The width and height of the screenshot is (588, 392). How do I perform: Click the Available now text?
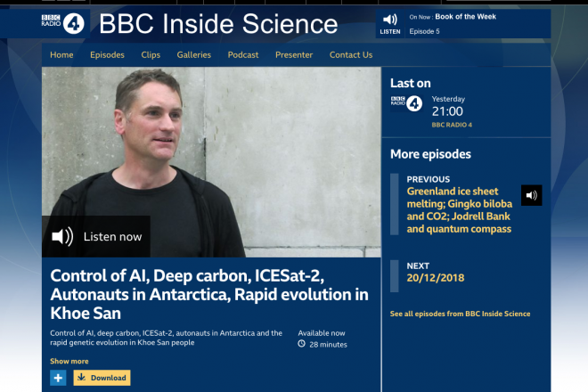tap(322, 333)
